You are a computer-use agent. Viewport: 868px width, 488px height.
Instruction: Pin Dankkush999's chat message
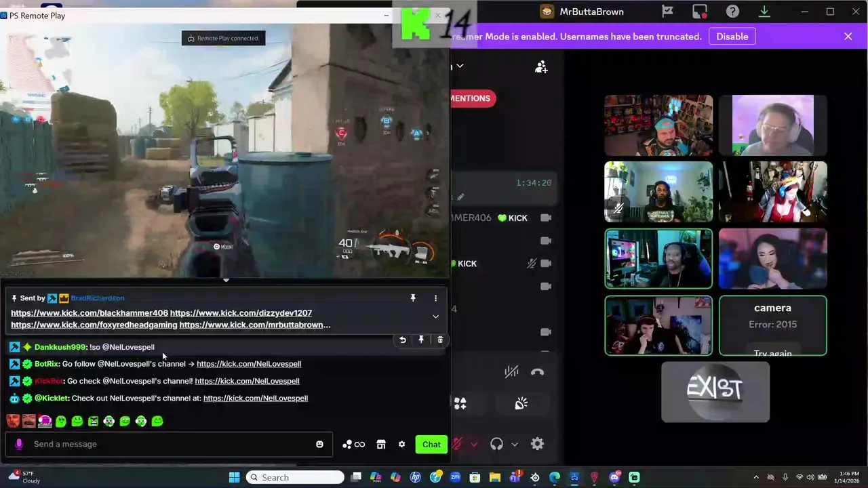click(x=421, y=340)
